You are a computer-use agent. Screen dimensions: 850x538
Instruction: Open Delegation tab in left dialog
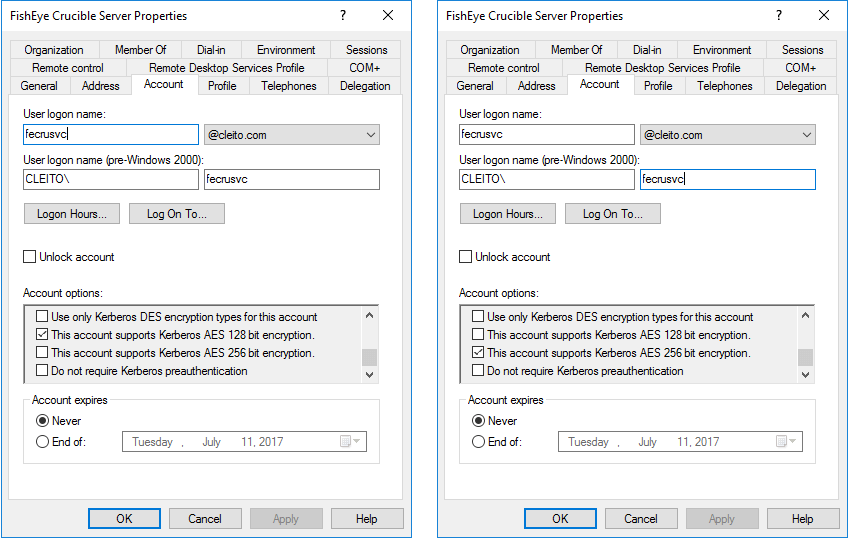(x=365, y=86)
